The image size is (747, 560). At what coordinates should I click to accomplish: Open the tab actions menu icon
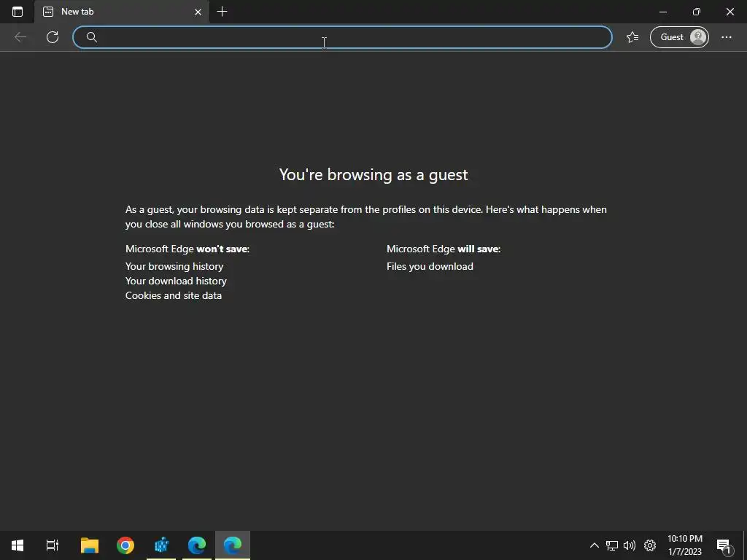(18, 12)
